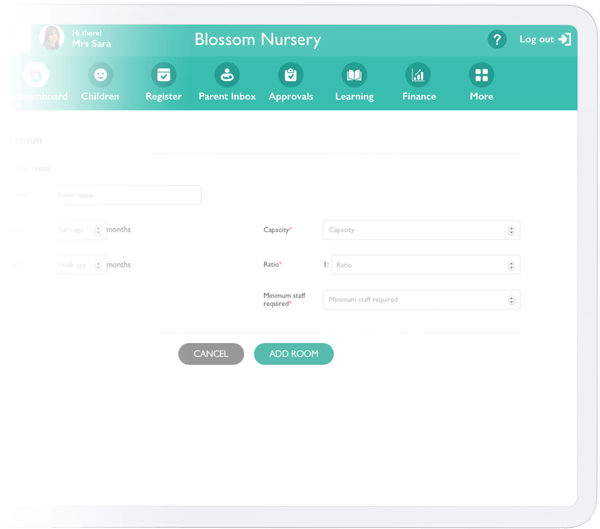This screenshot has height=529, width=600.
Task: Click Mrs Sara's profile avatar
Action: tap(51, 38)
